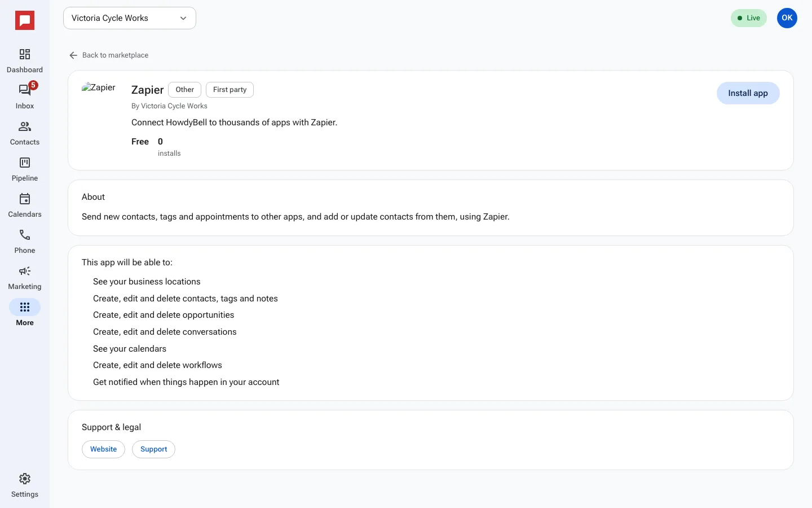Open the Pipeline view
Image resolution: width=812 pixels, height=508 pixels.
click(25, 169)
